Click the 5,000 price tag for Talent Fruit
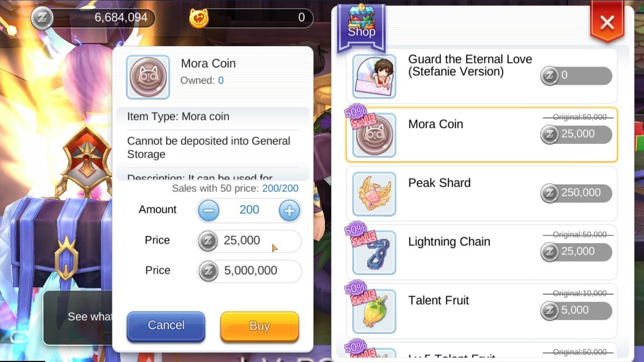Image resolution: width=644 pixels, height=362 pixels. point(576,311)
